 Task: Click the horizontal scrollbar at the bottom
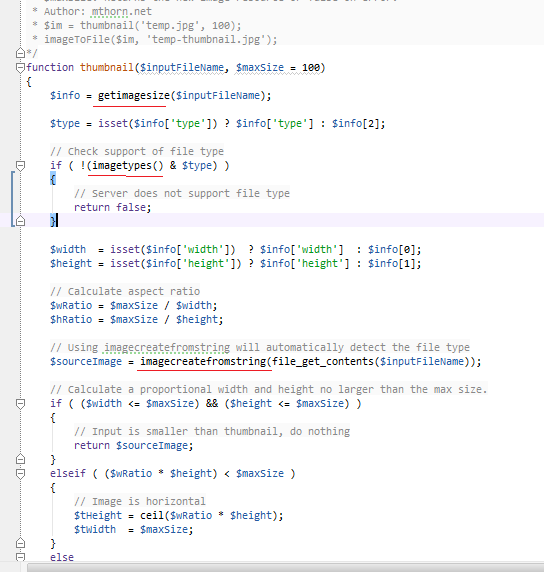(x=285, y=568)
